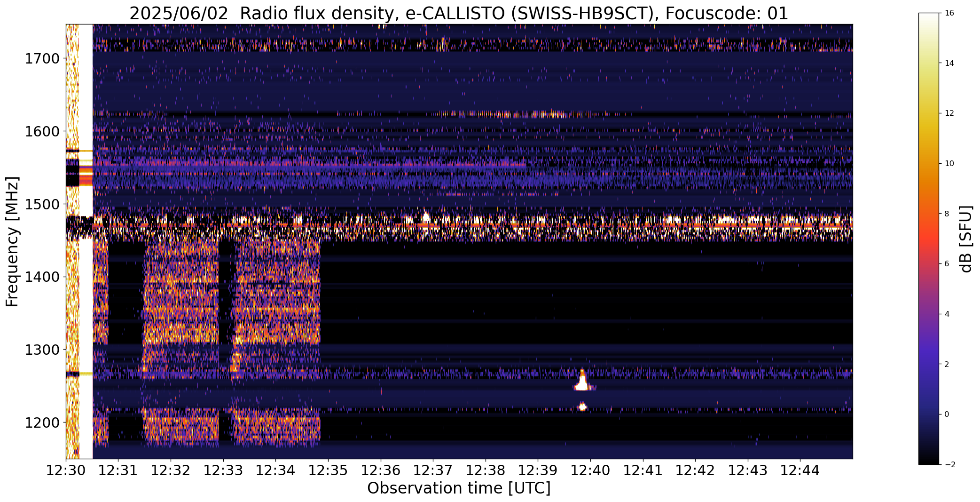Click the 12:40 time tick label
This screenshot has width=980, height=502.
pyautogui.click(x=590, y=470)
